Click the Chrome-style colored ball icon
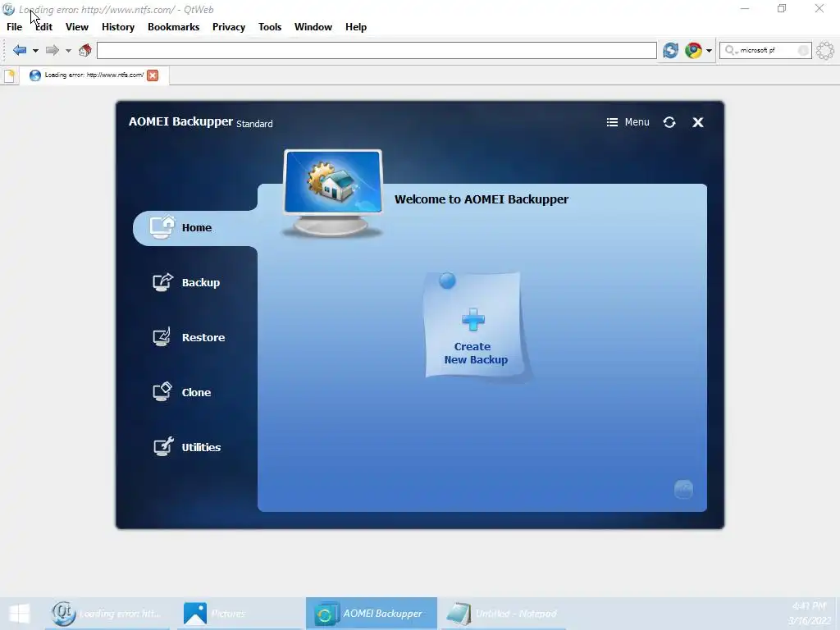 693,50
